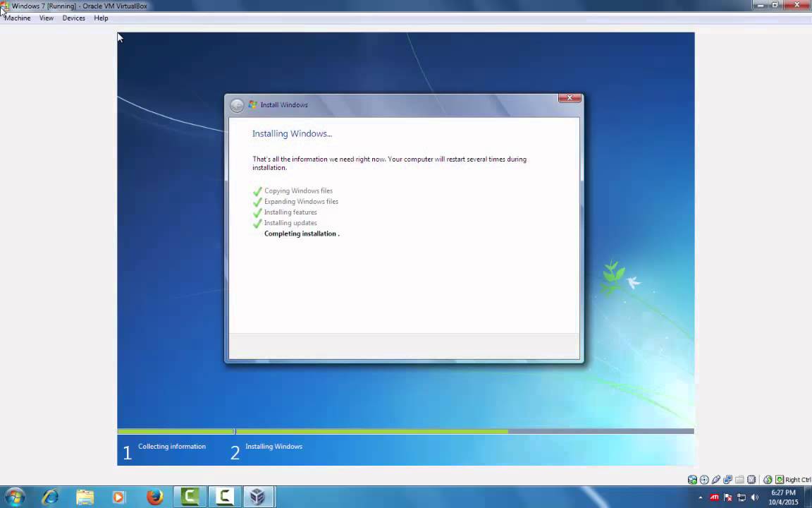Click the "Copying Windows files" step
The height and width of the screenshot is (508, 812).
(x=298, y=190)
